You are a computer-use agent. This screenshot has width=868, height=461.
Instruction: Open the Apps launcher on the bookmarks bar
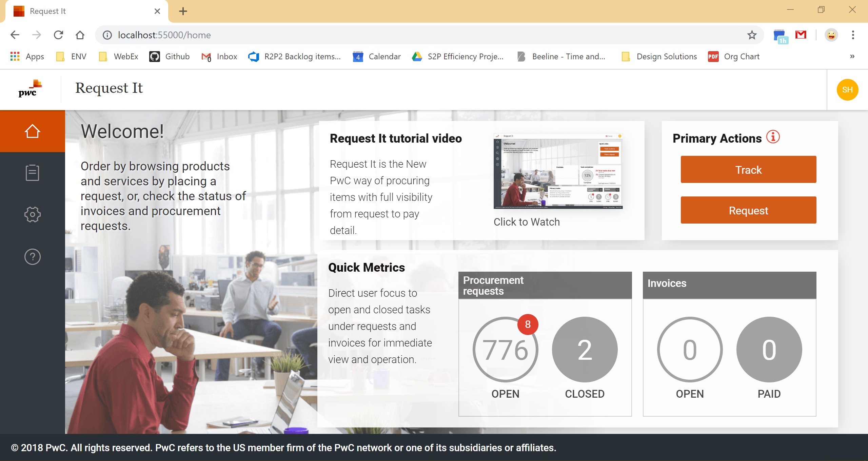tap(15, 56)
